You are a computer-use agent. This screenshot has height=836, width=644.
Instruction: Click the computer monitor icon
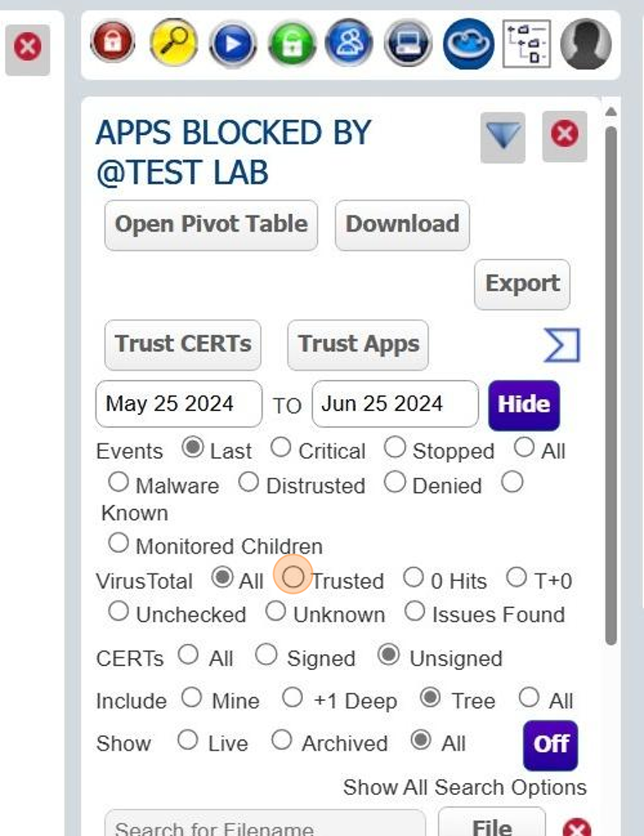pyautogui.click(x=408, y=44)
